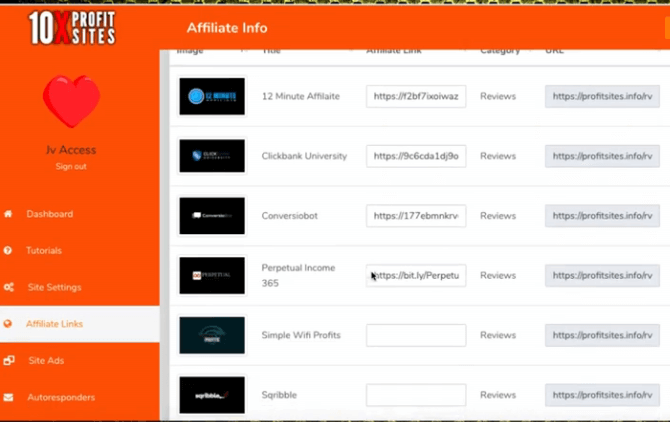Click the Sqribble URL box
The image size is (670, 422).
[x=602, y=395]
